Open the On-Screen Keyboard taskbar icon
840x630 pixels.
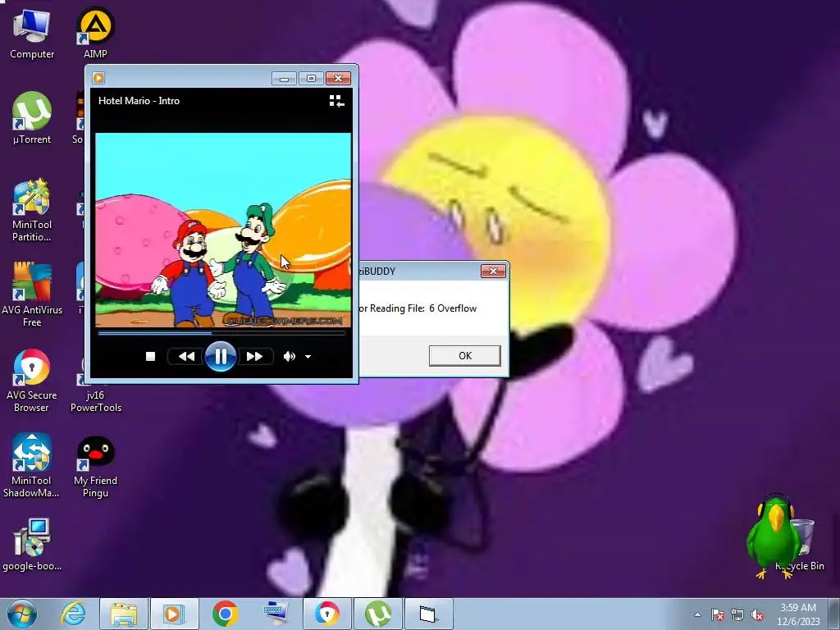click(x=276, y=614)
